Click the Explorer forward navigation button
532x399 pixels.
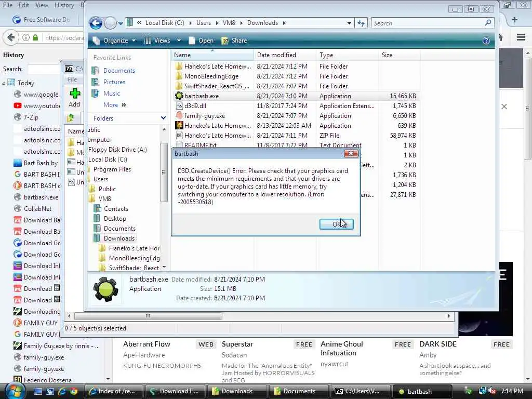[x=110, y=23]
